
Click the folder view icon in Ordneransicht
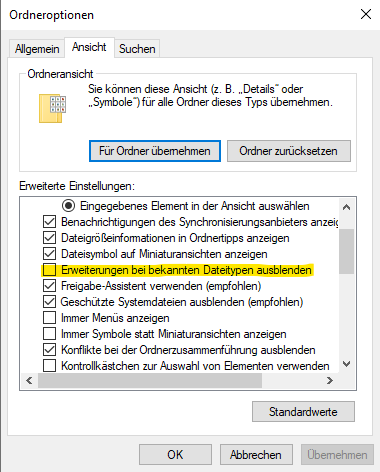[x=52, y=108]
